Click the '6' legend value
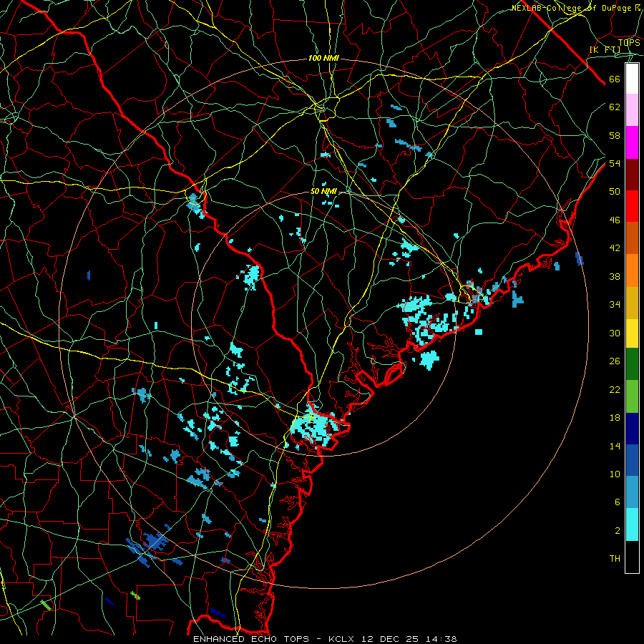The image size is (644, 644). 617,502
